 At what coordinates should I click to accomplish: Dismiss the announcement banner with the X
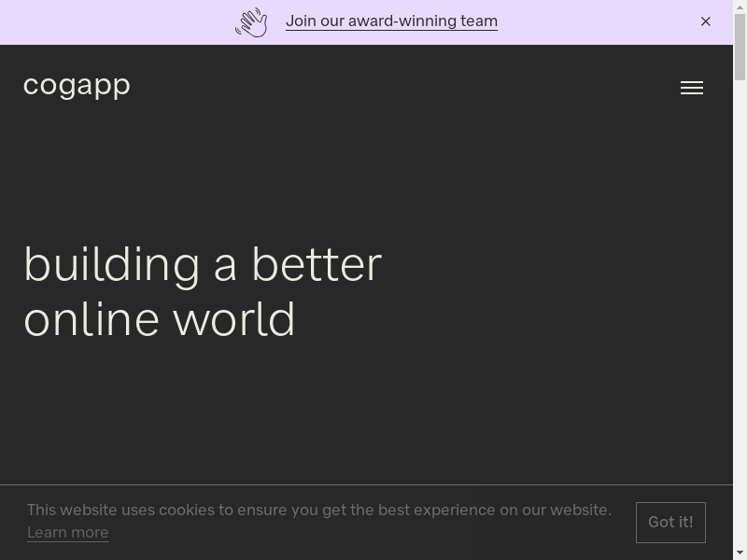[706, 21]
